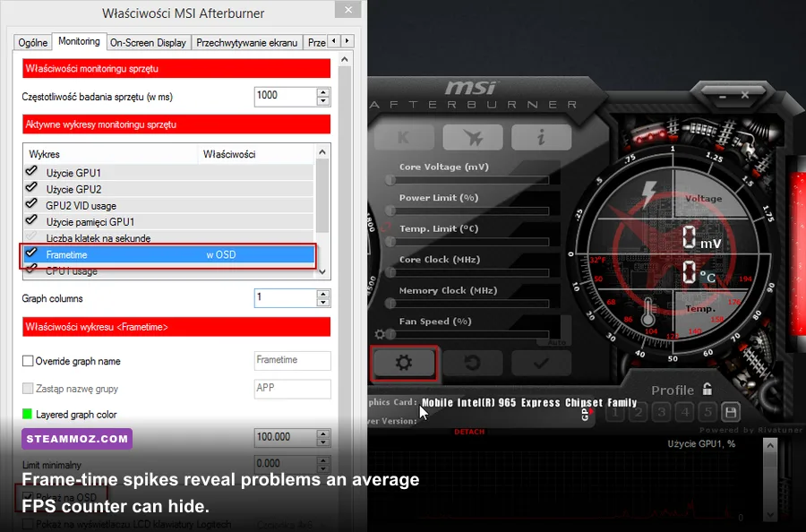806x532 pixels.
Task: Click the Właściwości column header
Action: click(255, 154)
